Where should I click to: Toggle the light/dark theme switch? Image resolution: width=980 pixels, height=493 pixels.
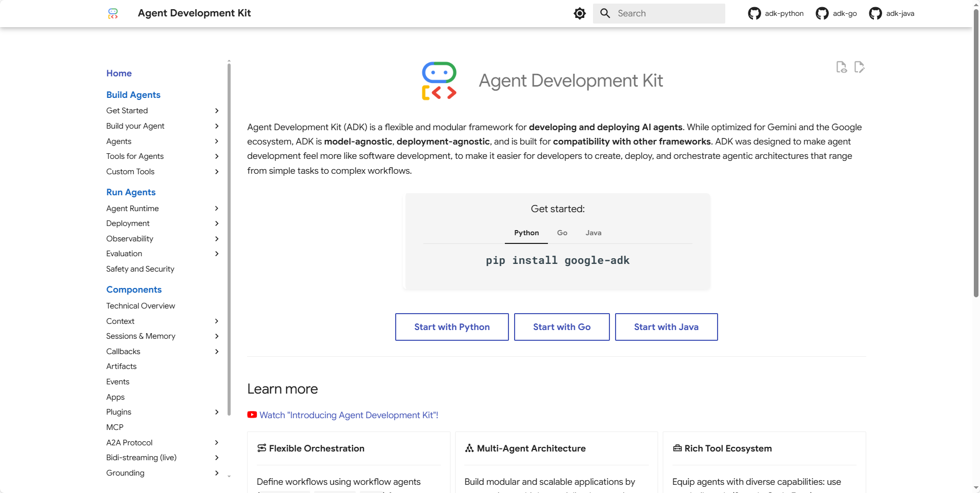[x=579, y=13]
